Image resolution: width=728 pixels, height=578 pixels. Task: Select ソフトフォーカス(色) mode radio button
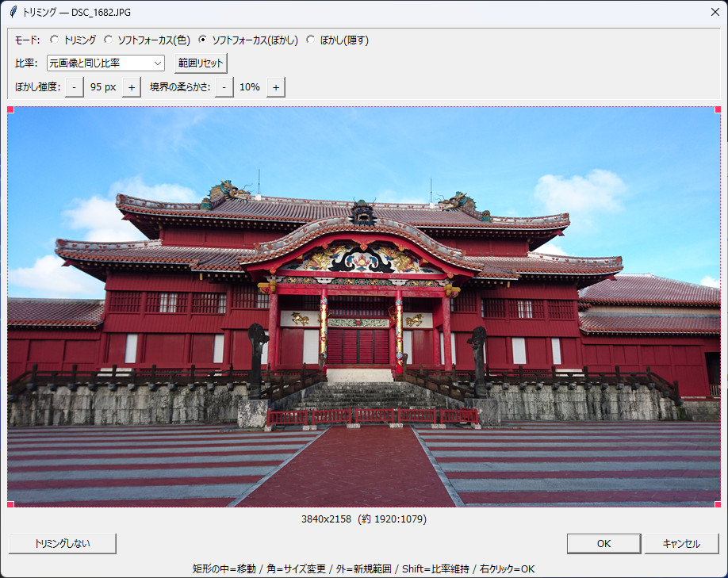tap(108, 40)
